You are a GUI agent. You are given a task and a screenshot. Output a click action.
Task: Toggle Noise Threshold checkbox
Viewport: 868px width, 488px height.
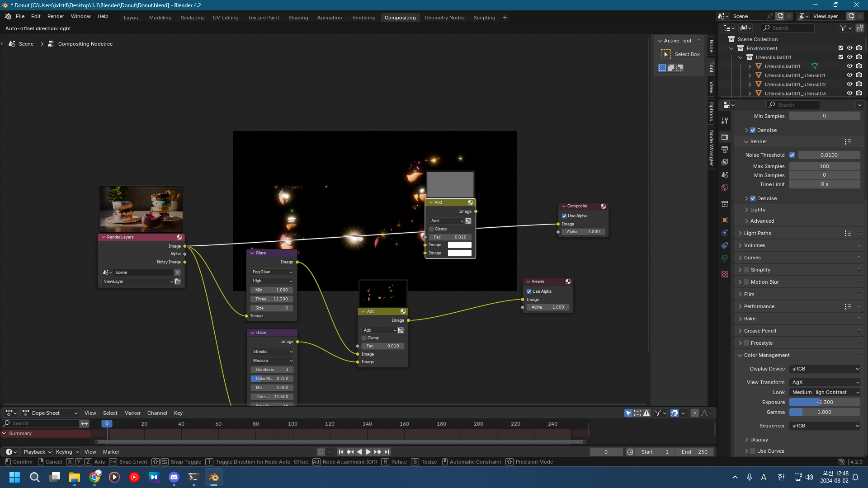pyautogui.click(x=792, y=155)
